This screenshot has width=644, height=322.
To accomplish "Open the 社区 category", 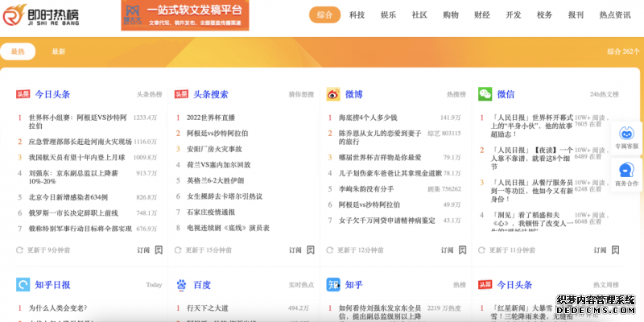I will [419, 15].
